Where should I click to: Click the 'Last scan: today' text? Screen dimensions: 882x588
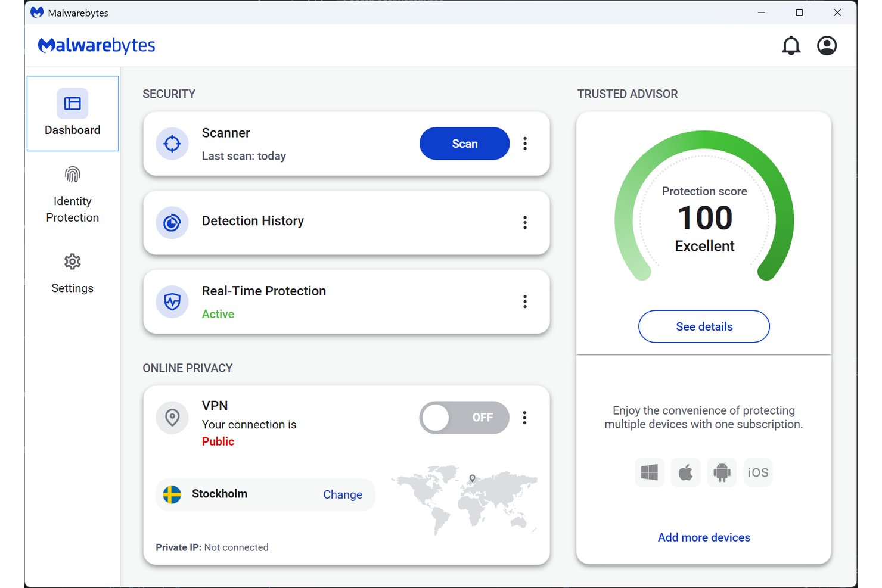click(x=244, y=156)
